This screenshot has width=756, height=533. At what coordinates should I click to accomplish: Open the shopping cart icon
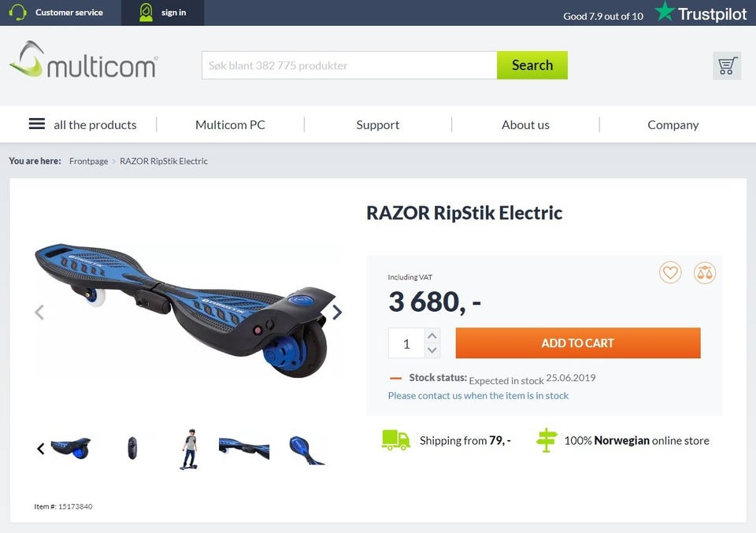pos(727,65)
